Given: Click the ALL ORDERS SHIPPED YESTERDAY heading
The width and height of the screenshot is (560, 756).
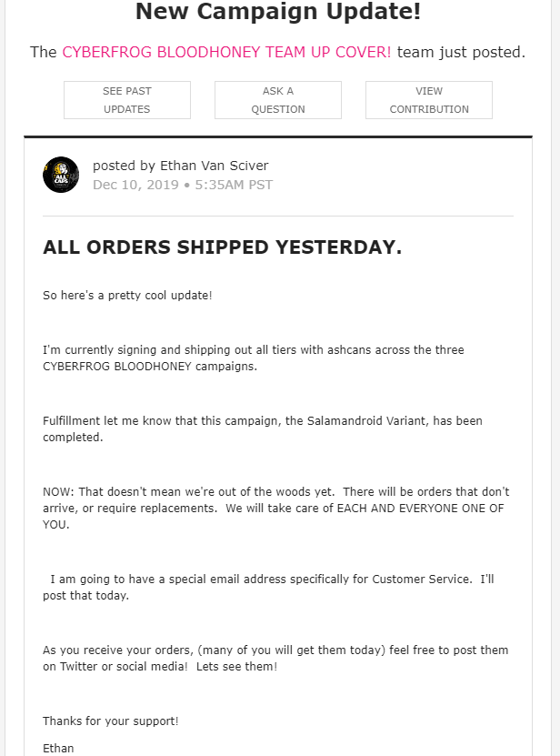Looking at the screenshot, I should 222,247.
